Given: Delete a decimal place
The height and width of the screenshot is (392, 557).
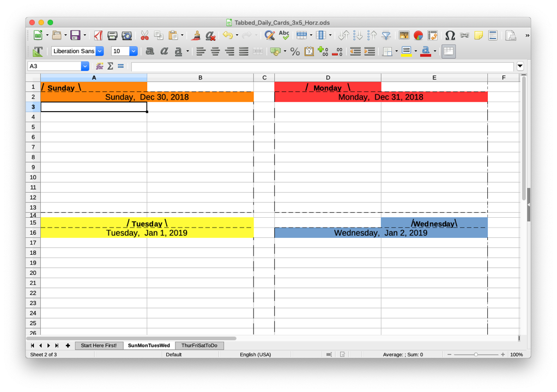Looking at the screenshot, I should click(x=337, y=51).
